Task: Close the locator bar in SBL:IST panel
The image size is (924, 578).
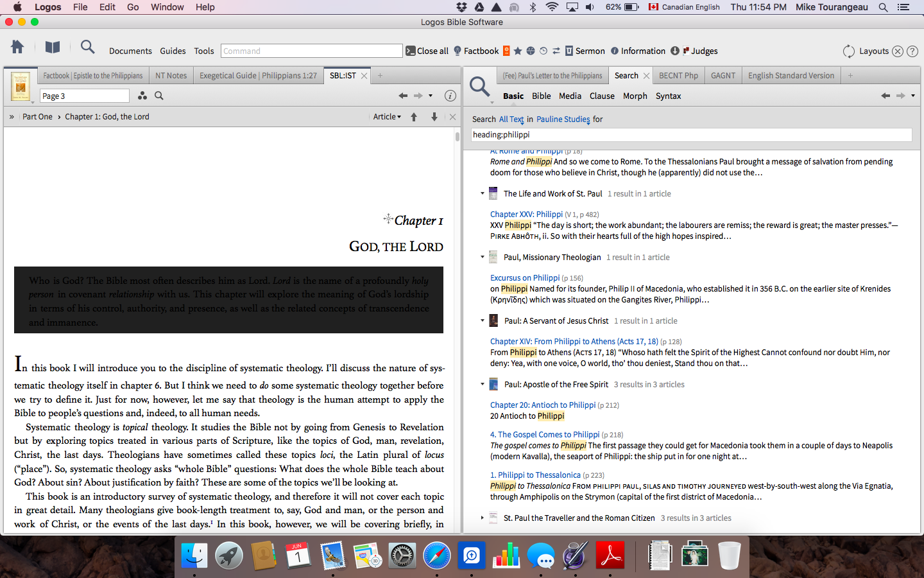Action: click(x=452, y=117)
